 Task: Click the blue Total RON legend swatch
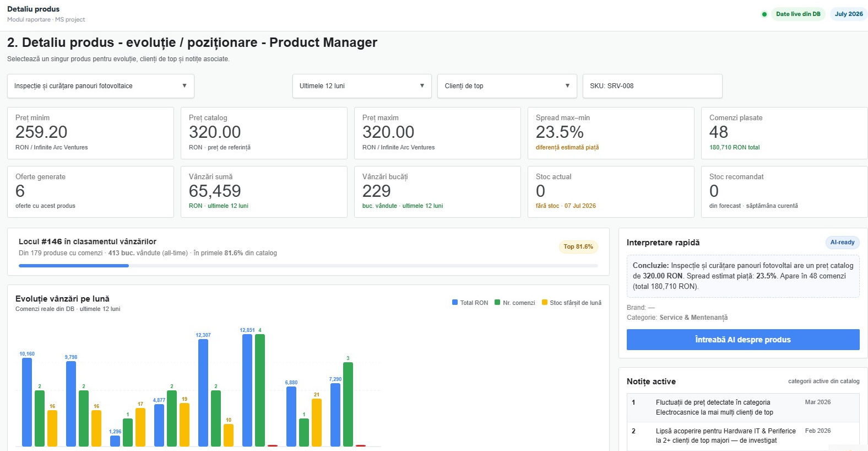[455, 302]
